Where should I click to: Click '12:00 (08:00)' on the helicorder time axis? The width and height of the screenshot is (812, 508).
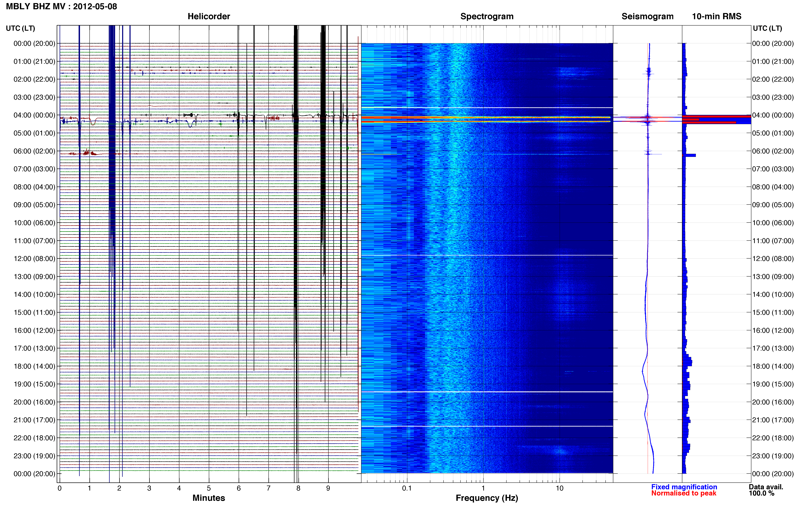point(34,259)
